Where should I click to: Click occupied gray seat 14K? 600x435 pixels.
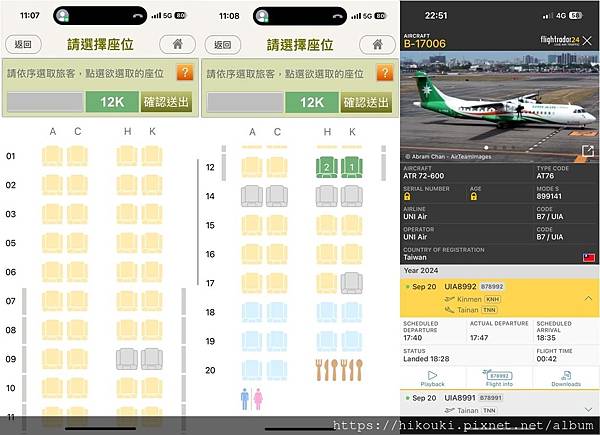352,196
